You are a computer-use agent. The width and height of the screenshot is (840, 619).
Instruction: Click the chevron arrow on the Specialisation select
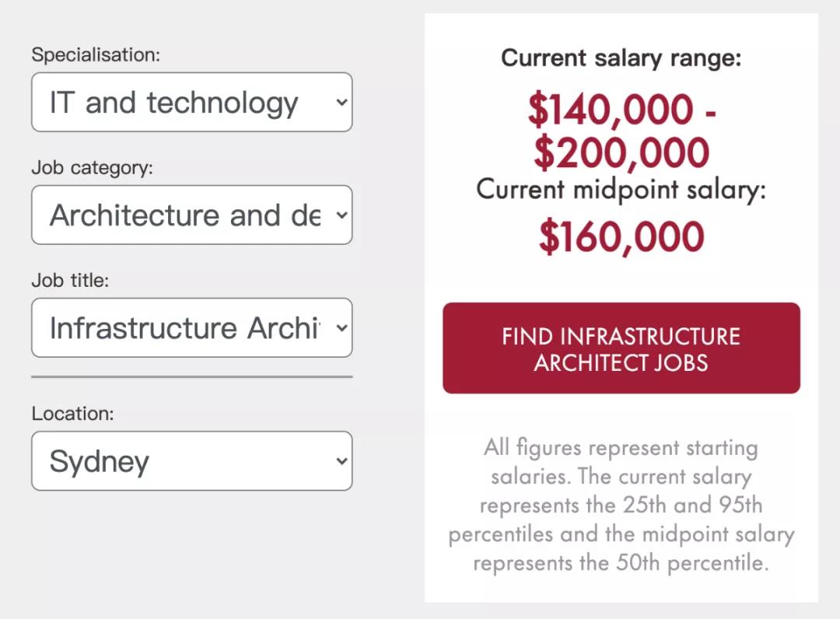click(341, 103)
